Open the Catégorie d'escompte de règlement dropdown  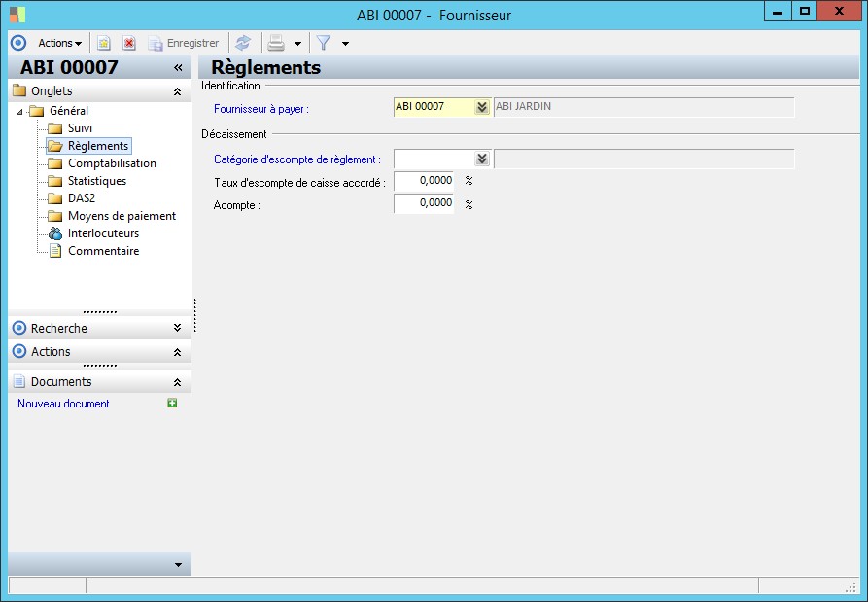(481, 159)
